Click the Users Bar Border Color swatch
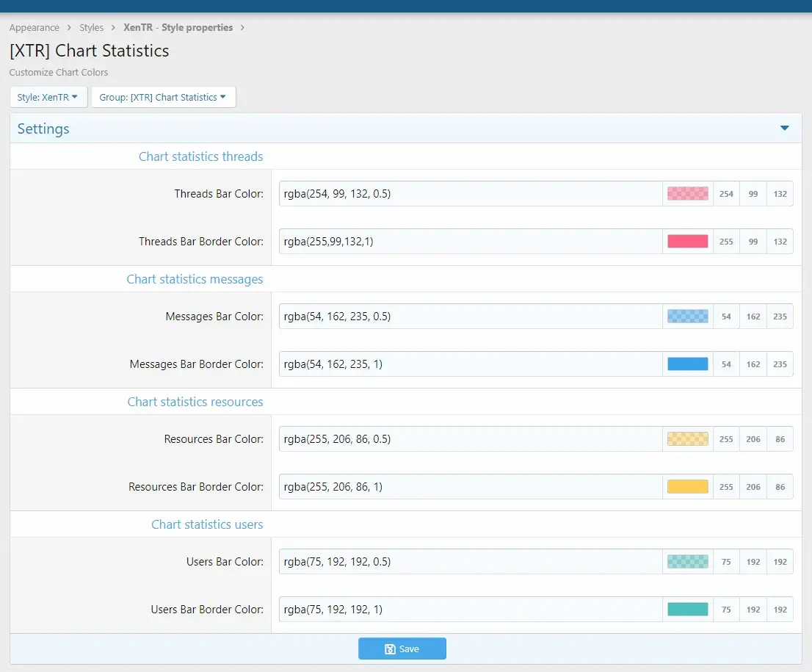812x672 pixels. [687, 610]
